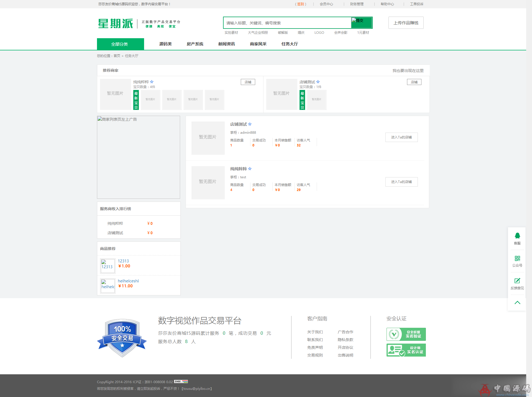Click star icon beside 店铺测试 in merchant list
This screenshot has width=532, height=397.
[250, 124]
